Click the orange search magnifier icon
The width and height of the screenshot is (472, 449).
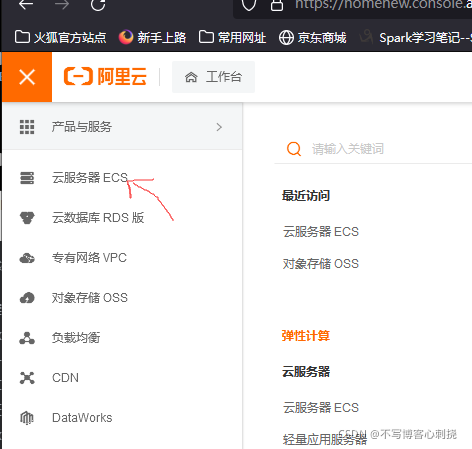(x=294, y=149)
